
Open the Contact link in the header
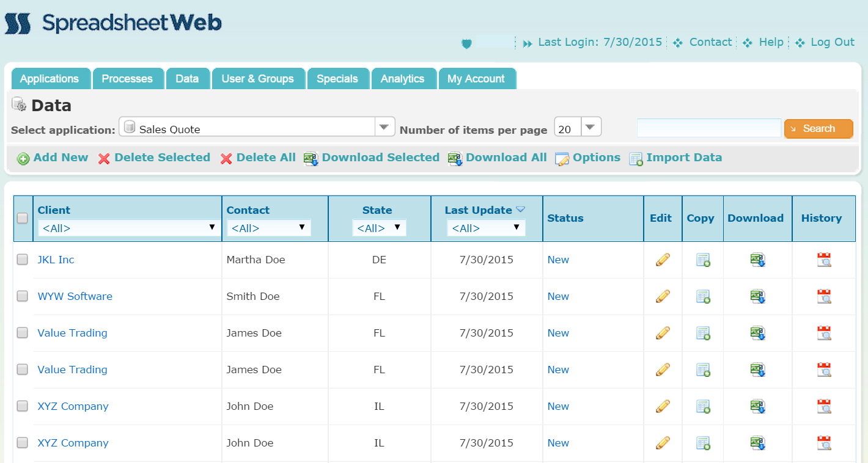tap(710, 42)
